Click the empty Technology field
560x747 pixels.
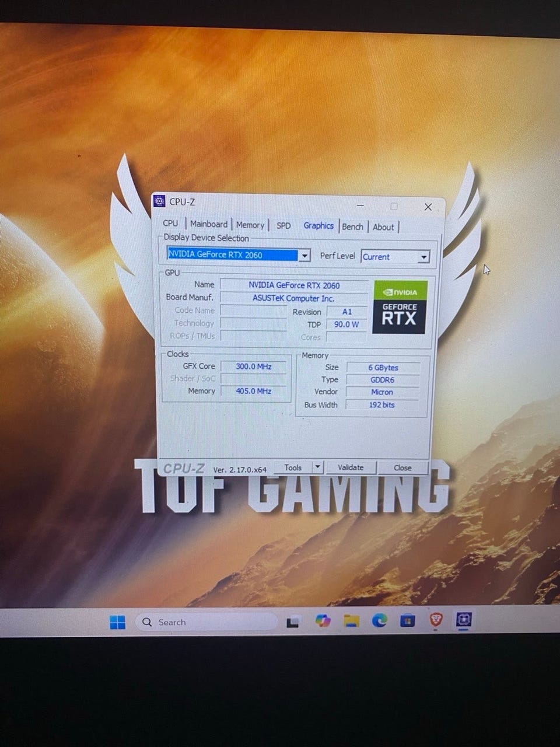(x=253, y=323)
